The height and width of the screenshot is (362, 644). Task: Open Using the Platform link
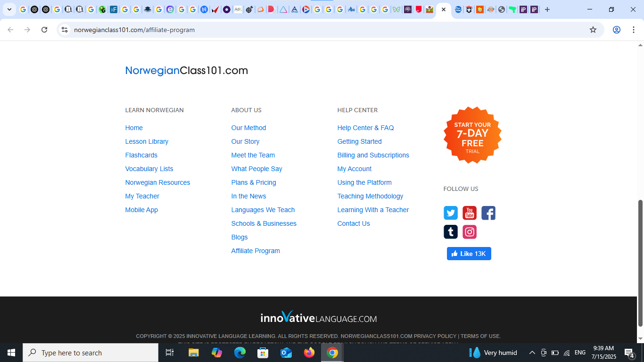click(364, 182)
